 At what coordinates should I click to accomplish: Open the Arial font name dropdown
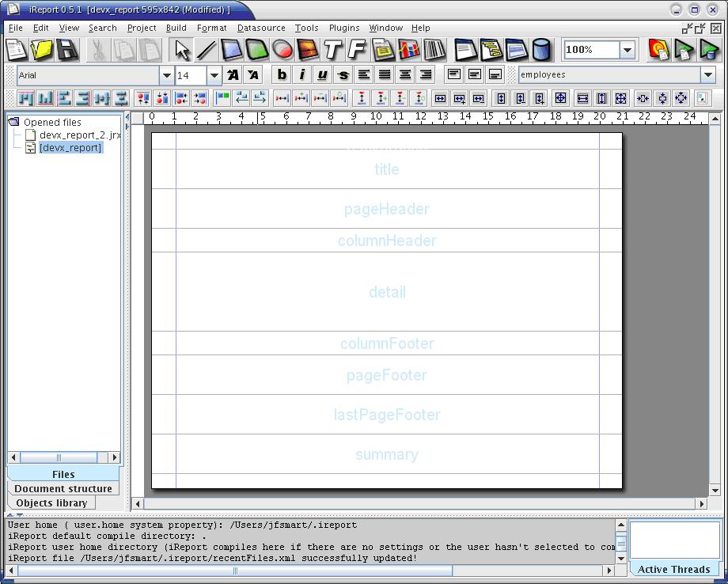pos(166,76)
